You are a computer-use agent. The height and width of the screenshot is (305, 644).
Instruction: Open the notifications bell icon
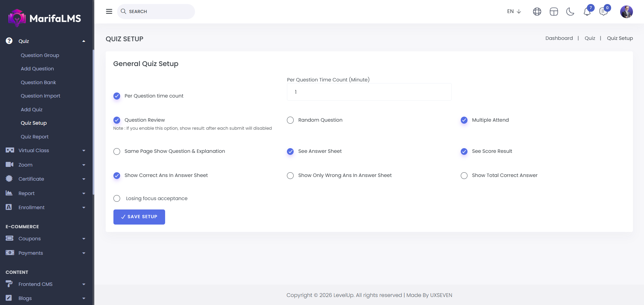click(587, 12)
